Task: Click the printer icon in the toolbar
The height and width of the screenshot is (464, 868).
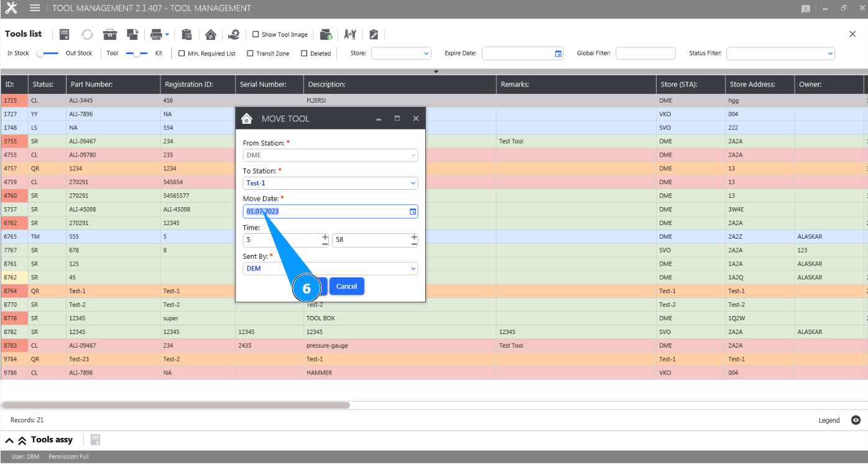Action: [x=156, y=34]
